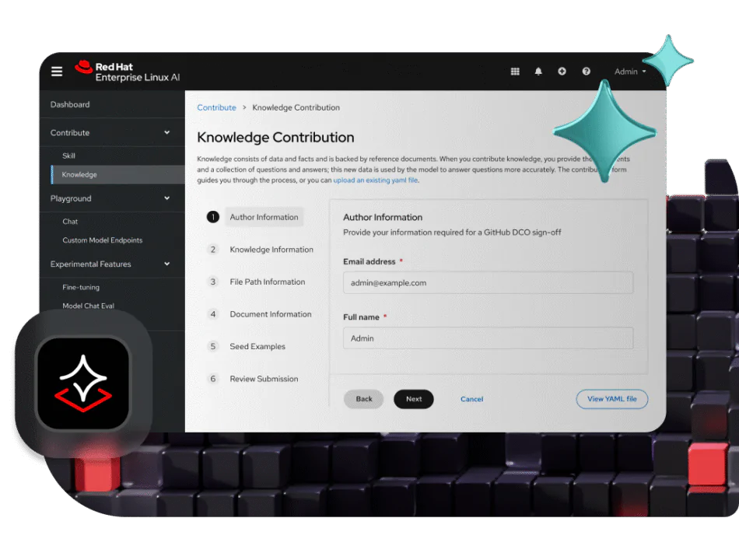Select wizard step 1 Author Information
The width and height of the screenshot is (739, 560).
click(255, 217)
